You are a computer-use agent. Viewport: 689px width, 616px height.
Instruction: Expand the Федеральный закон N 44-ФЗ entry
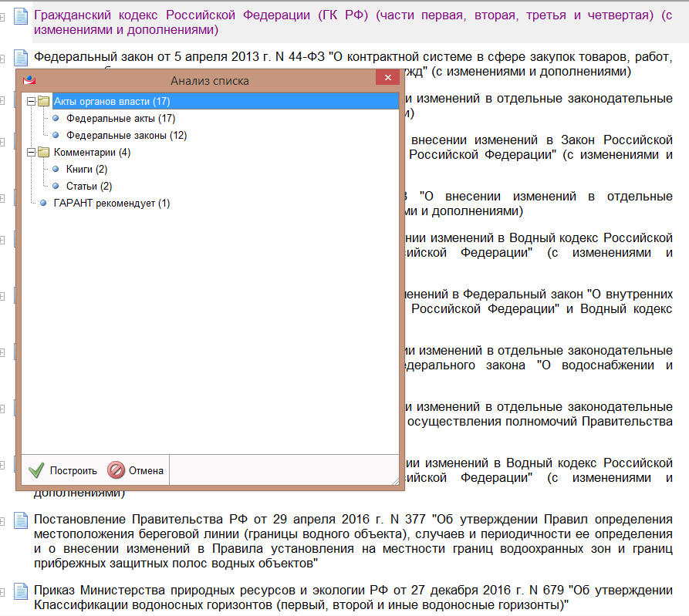2,59
